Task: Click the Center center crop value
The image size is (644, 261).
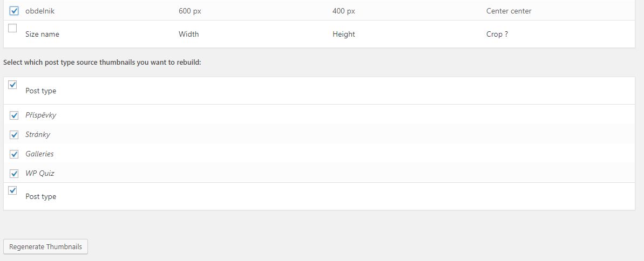Action: pyautogui.click(x=509, y=11)
